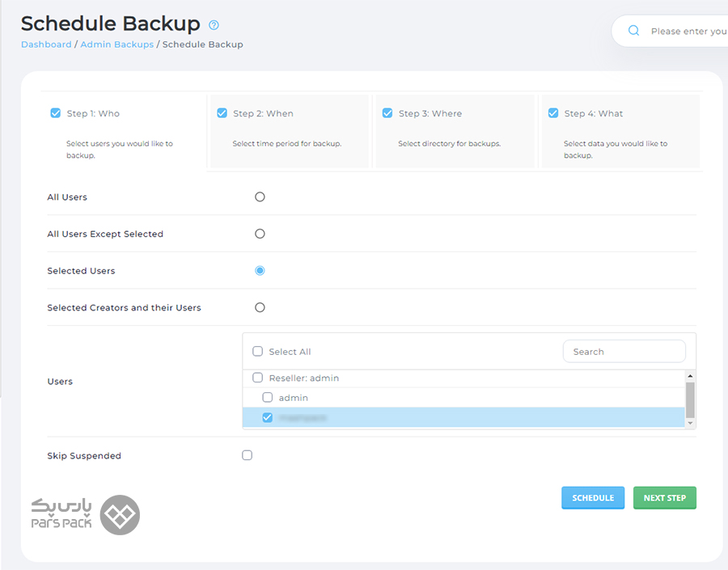This screenshot has height=570, width=728.
Task: Click the 'Reseller: admin' row text
Action: click(x=304, y=378)
